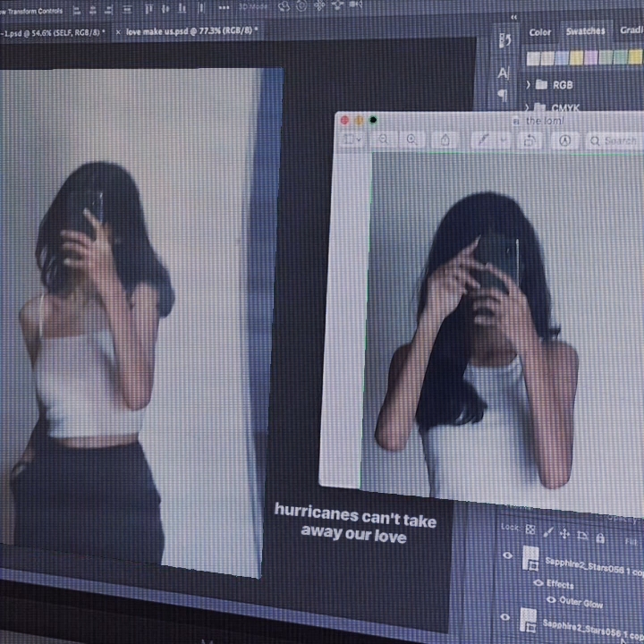
Task: Open the History panel icon
Action: (x=505, y=40)
